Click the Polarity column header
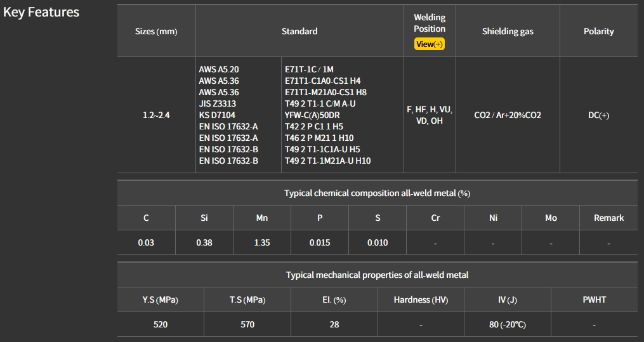 pyautogui.click(x=598, y=32)
